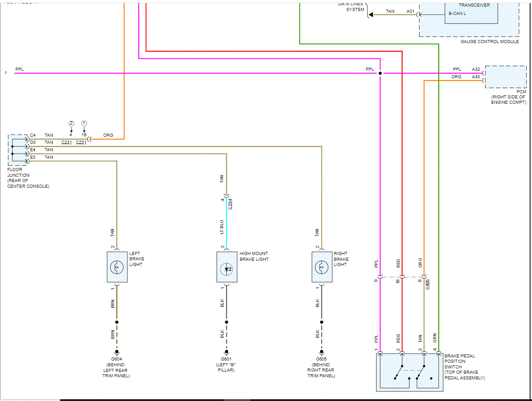Image resolution: width=532 pixels, height=401 pixels.
Task: Click the 'E4' floor junction terminal
Action: click(33, 150)
